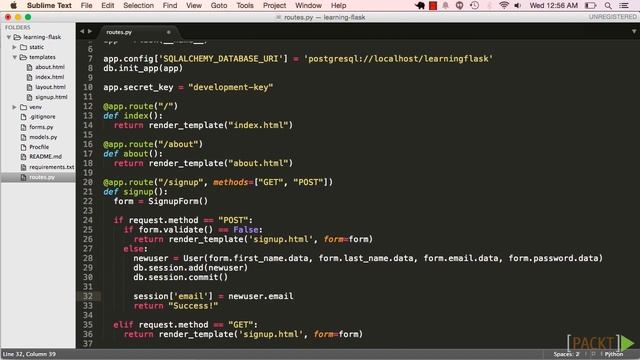Viewport: 640px width, 360px height.
Task: Click on def about(): line
Action: [x=133, y=154]
